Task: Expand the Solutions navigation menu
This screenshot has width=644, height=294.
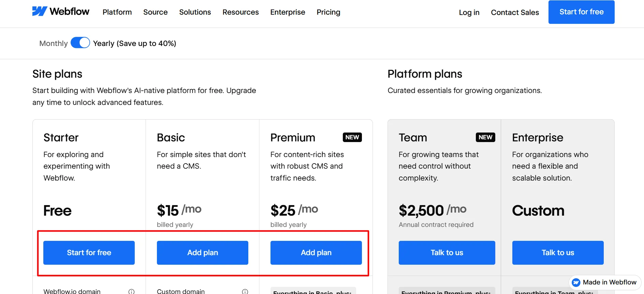Action: (195, 12)
